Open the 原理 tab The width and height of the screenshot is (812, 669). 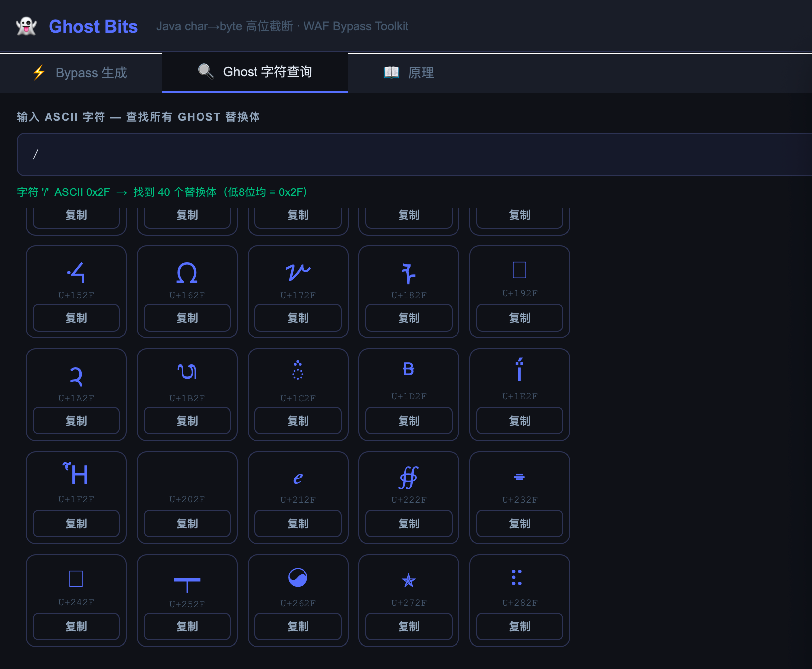[x=409, y=73]
